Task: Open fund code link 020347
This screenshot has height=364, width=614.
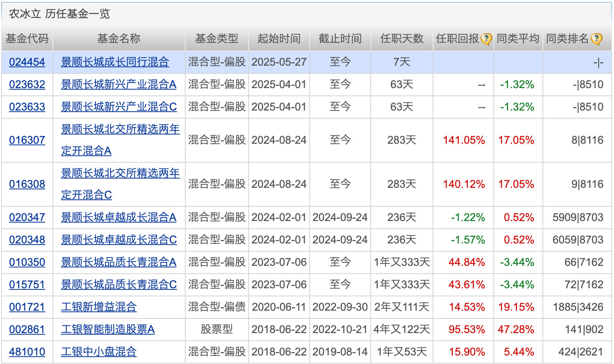Action: point(27,218)
